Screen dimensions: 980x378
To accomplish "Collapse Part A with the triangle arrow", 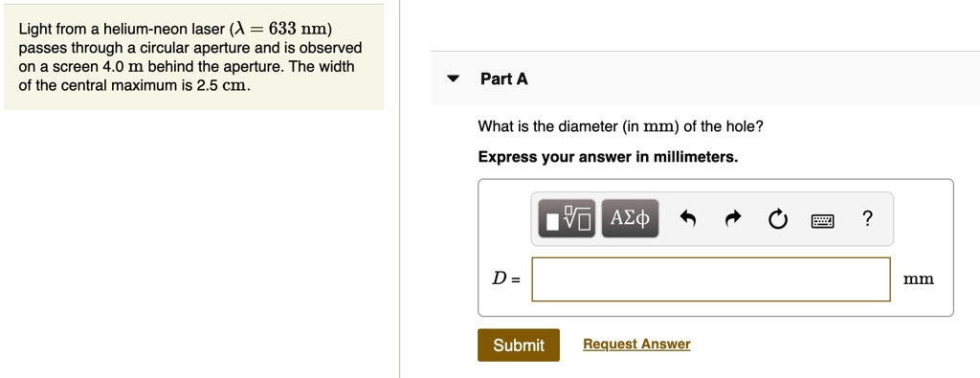I will click(x=454, y=79).
